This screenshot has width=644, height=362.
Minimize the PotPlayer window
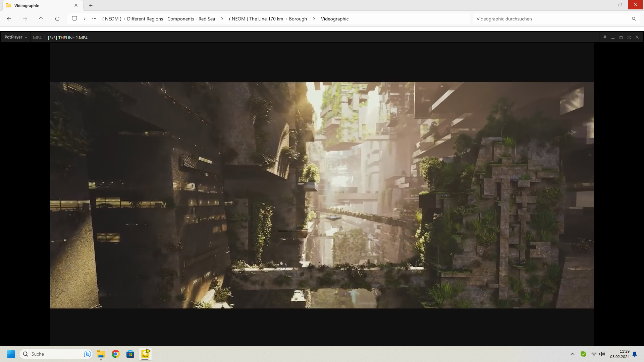pos(613,38)
